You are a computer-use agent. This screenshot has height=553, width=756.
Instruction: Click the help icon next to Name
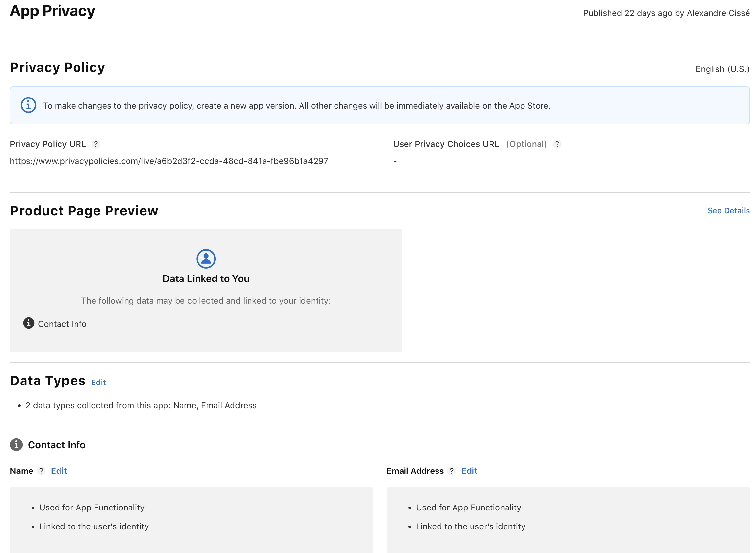(42, 471)
